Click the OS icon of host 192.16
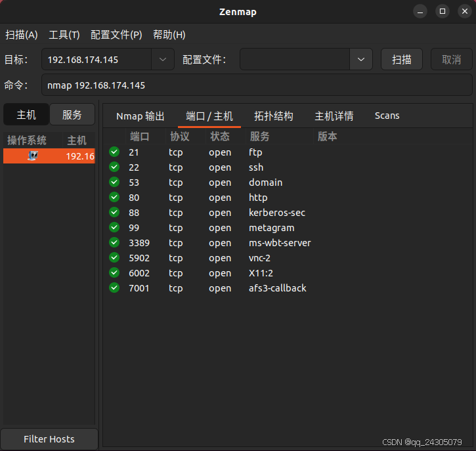476x451 pixels. tap(33, 156)
